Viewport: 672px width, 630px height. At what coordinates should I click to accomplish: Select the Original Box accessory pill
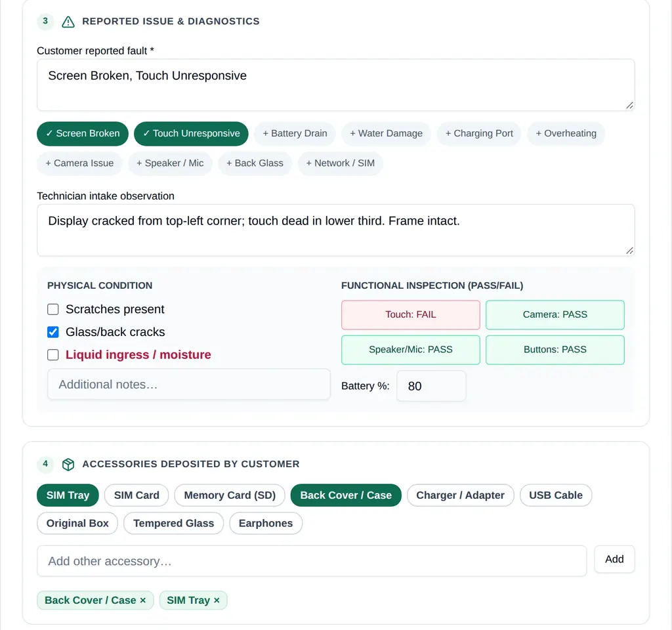pyautogui.click(x=77, y=524)
